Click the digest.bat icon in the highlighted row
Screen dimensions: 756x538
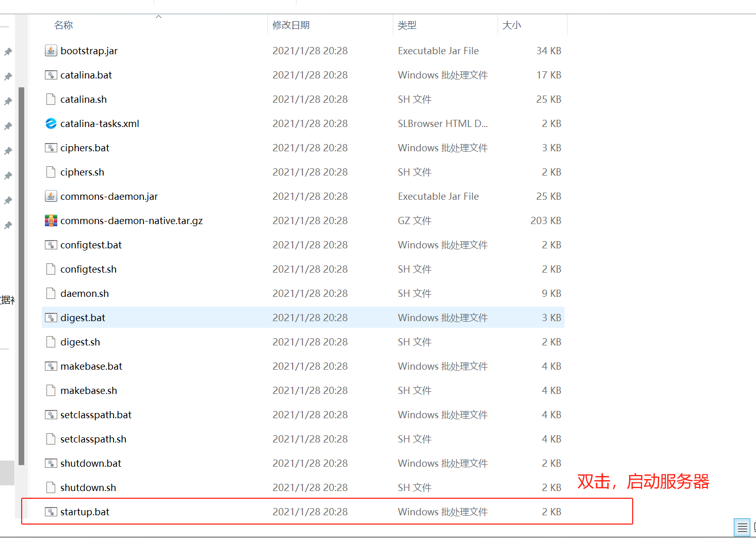[x=51, y=317]
